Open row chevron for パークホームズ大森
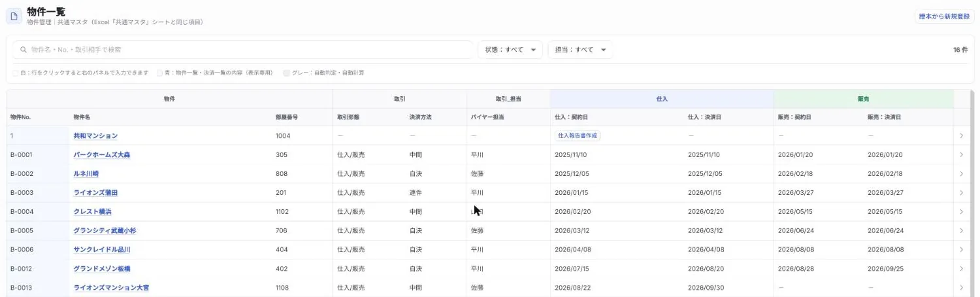The image size is (980, 297). point(961,155)
